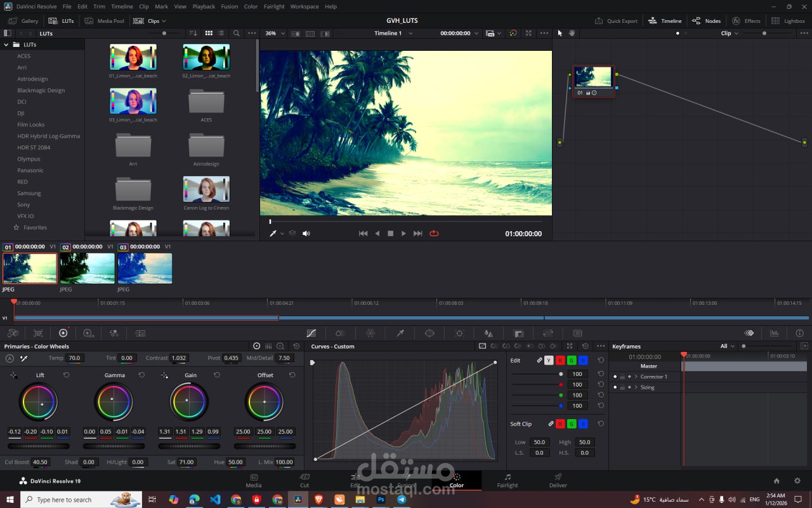Select the pointer tool in node editor
Viewport: 812px width, 508px height.
click(560, 33)
